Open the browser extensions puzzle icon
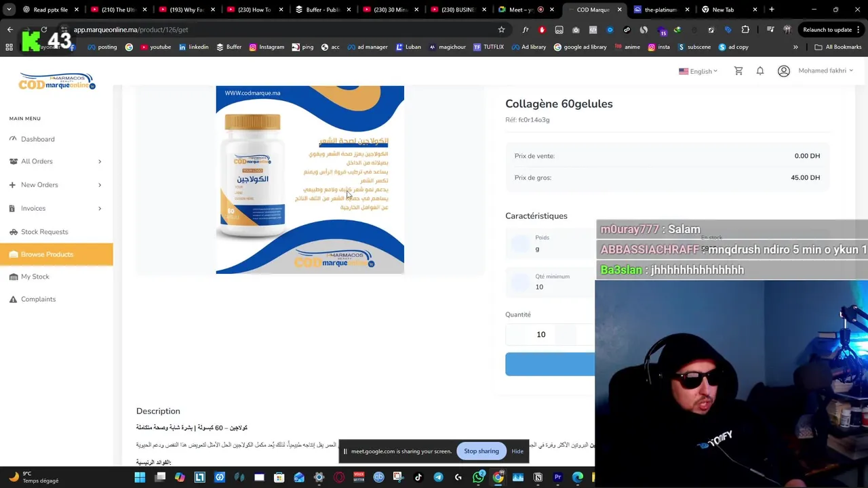The image size is (868, 488). click(745, 30)
